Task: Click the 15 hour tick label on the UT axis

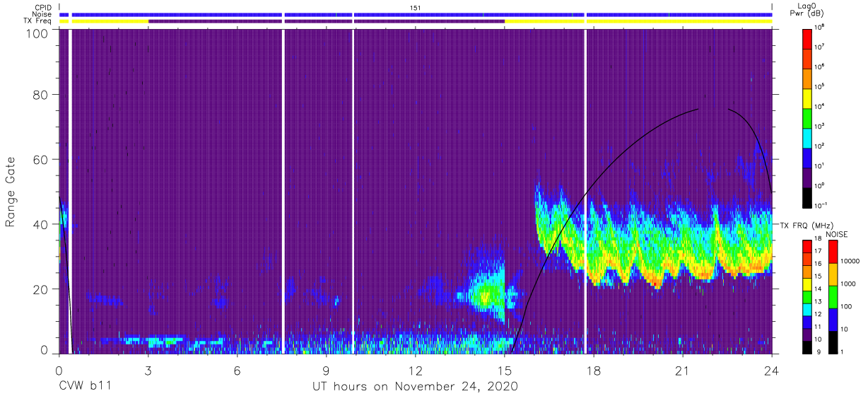Action: [504, 369]
